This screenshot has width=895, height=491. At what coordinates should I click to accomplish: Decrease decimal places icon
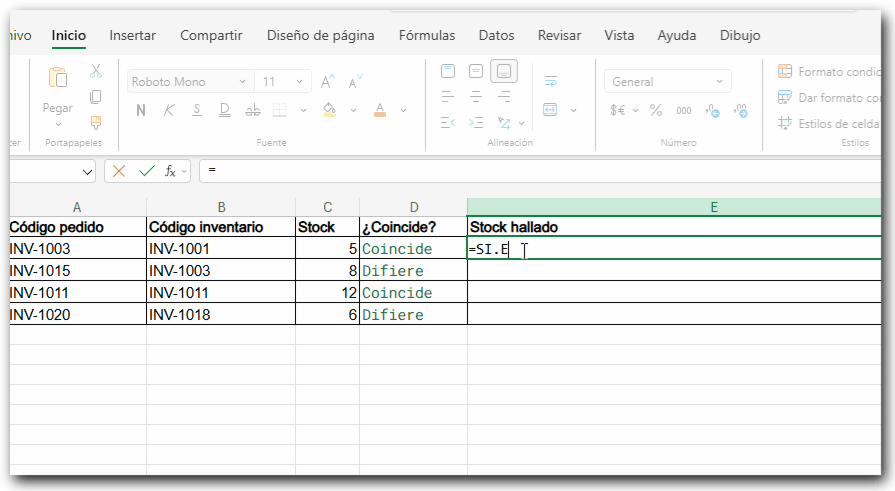pos(741,110)
